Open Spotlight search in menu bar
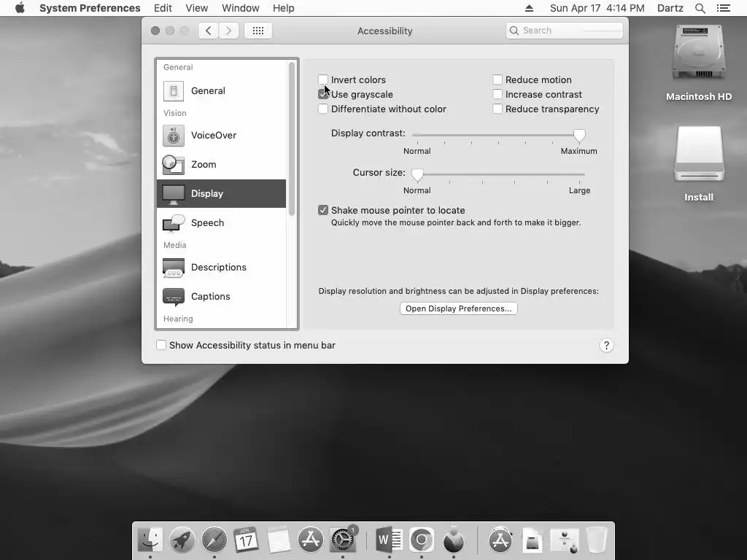 (700, 8)
